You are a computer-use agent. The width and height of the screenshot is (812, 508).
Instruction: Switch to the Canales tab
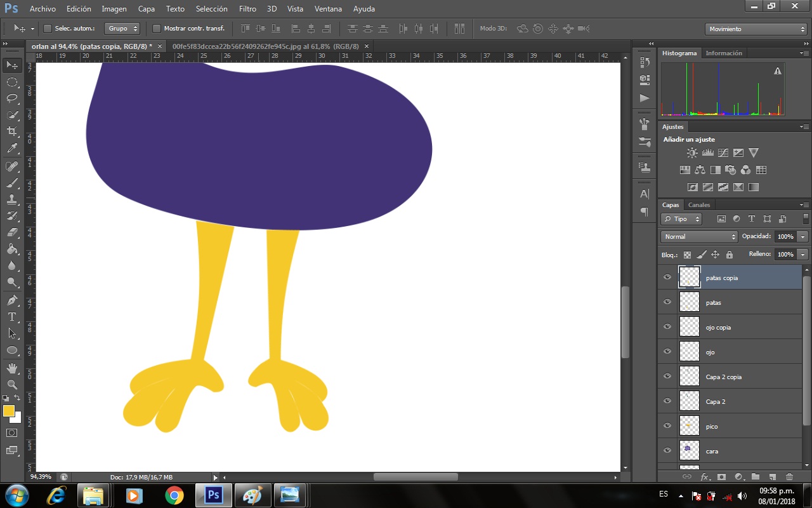[x=699, y=205]
